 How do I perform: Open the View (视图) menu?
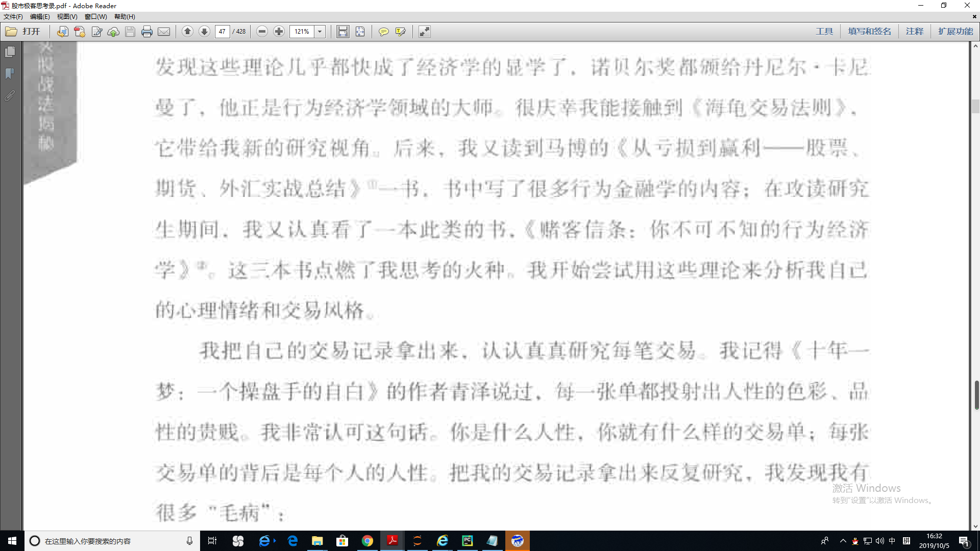pos(67,17)
